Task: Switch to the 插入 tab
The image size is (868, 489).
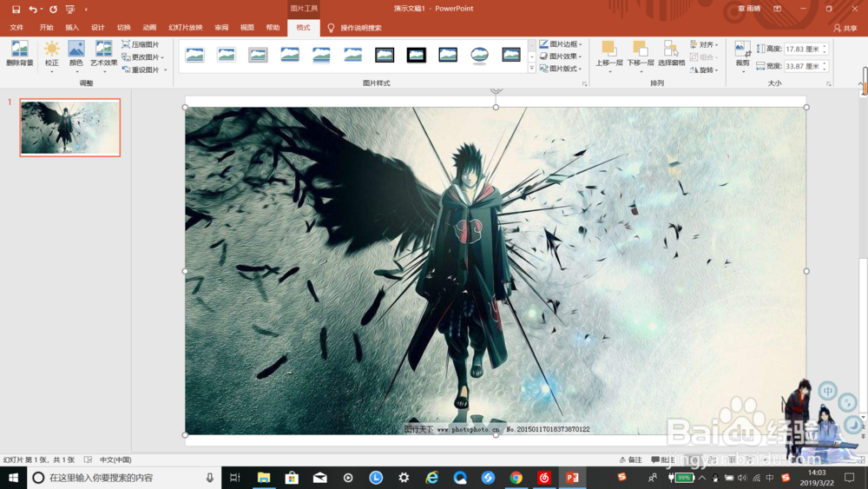Action: [72, 27]
